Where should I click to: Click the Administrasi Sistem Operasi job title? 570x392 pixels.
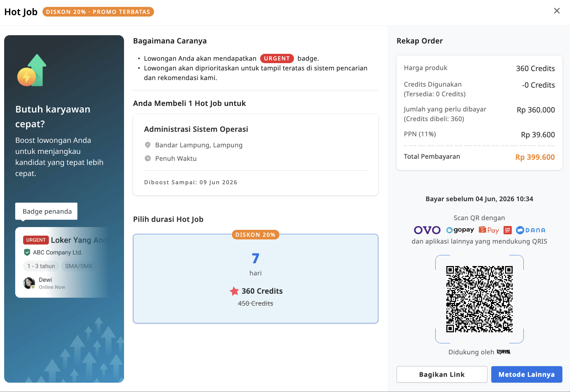point(196,129)
